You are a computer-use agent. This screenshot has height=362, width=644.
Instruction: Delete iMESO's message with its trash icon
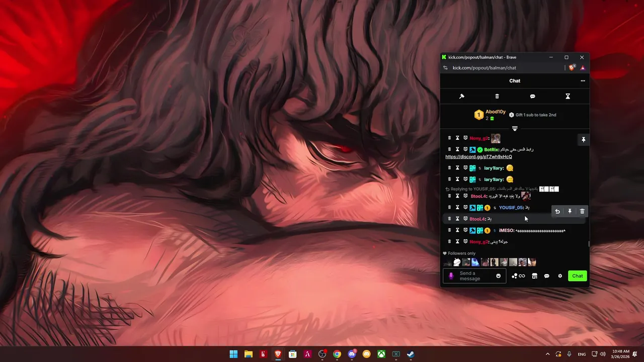click(x=449, y=230)
